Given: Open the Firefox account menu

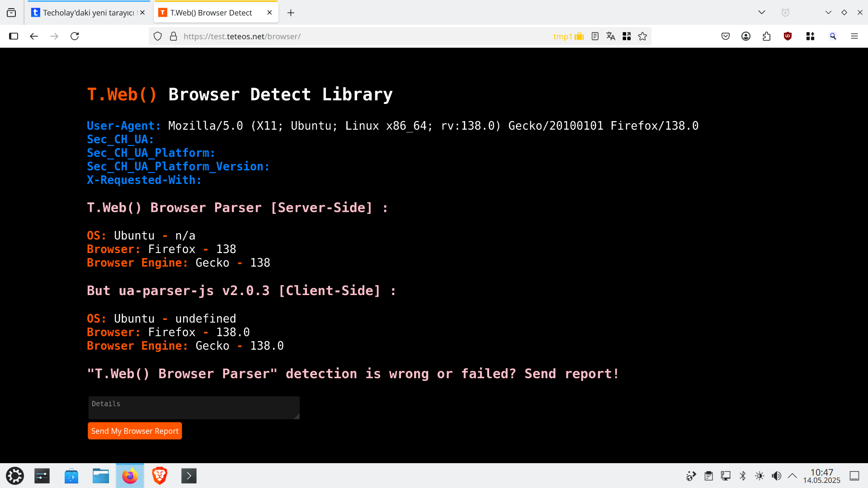Looking at the screenshot, I should point(746,36).
